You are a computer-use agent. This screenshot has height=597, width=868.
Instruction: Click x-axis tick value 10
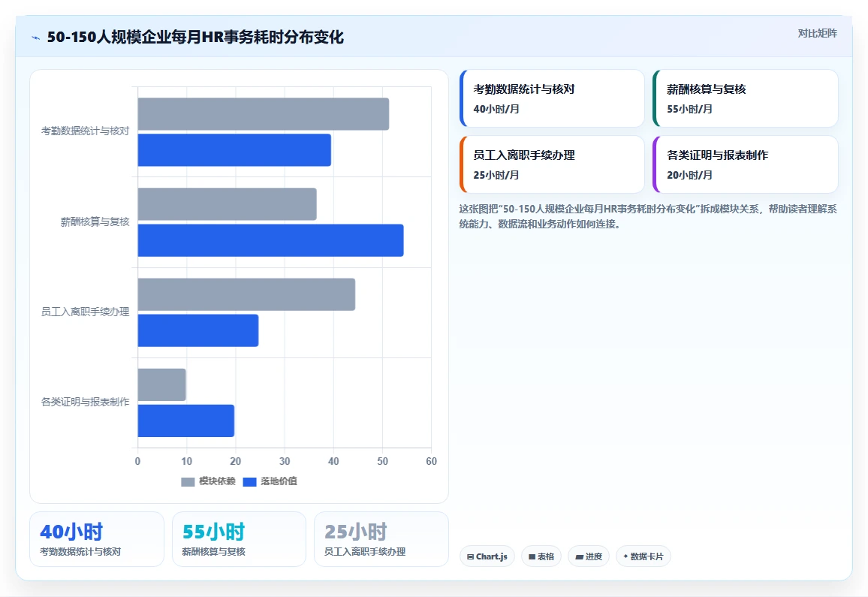tap(186, 461)
